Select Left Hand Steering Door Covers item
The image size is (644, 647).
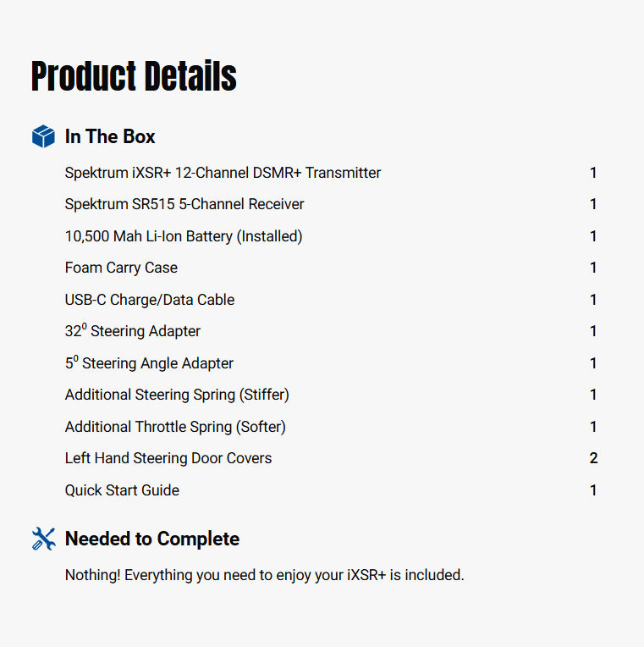coord(168,458)
